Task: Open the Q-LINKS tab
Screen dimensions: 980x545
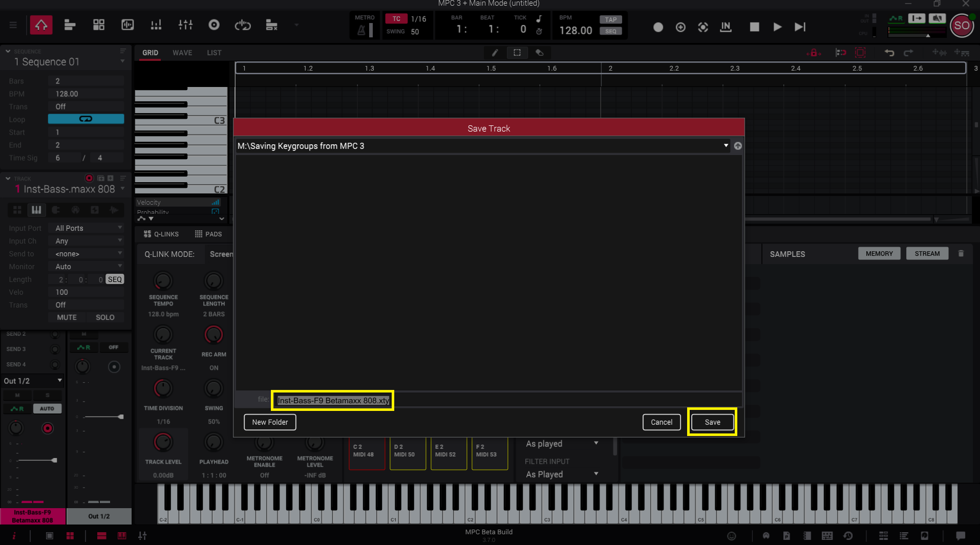Action: (x=161, y=234)
